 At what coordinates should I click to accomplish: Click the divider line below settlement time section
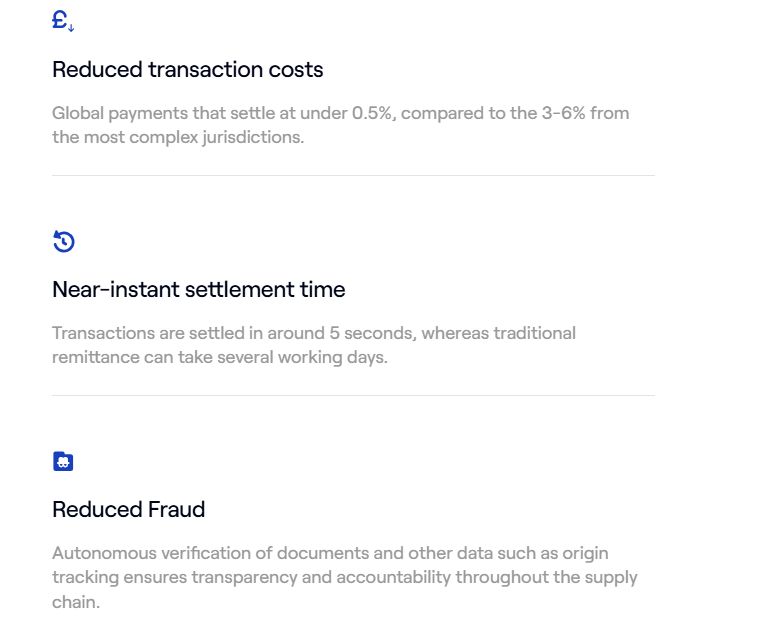click(353, 395)
